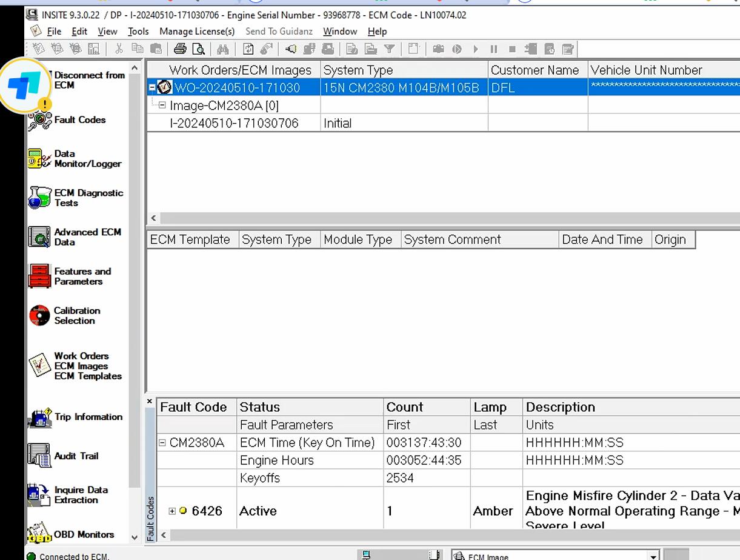The width and height of the screenshot is (740, 560).
Task: Open Trip Information
Action: (x=75, y=417)
